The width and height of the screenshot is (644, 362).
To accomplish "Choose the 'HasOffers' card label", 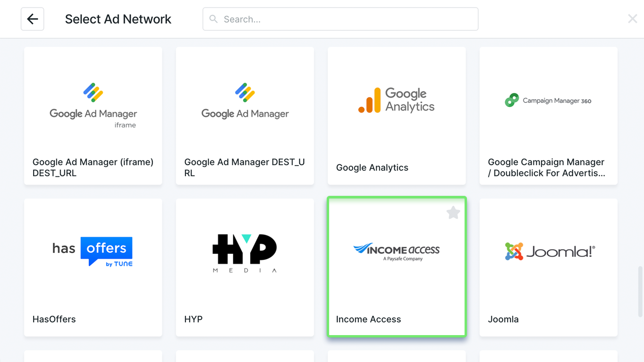I will coord(54,319).
